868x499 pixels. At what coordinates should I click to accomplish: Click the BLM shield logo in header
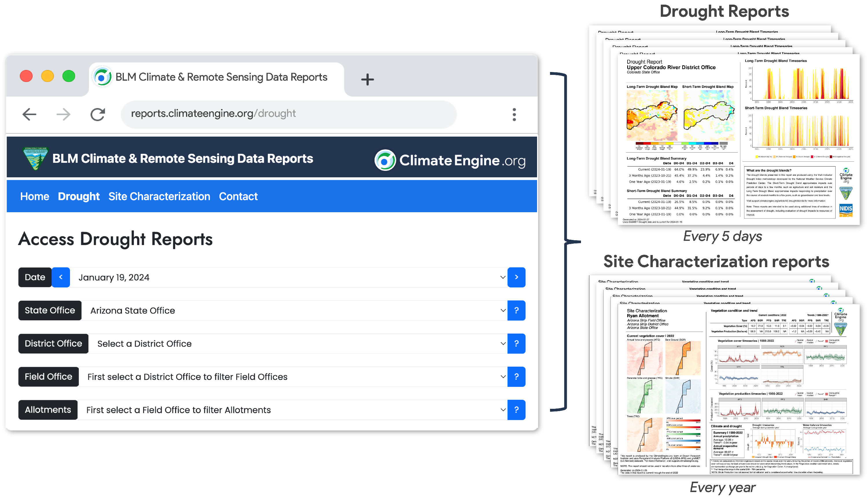tap(35, 158)
